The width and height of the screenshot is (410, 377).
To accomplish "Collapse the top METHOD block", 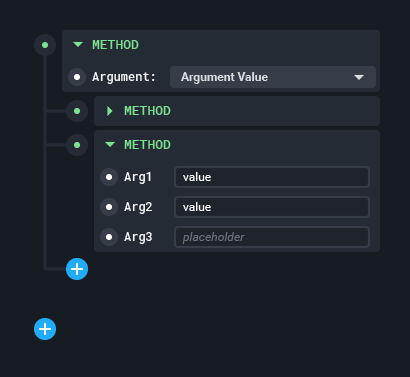I will coord(78,45).
